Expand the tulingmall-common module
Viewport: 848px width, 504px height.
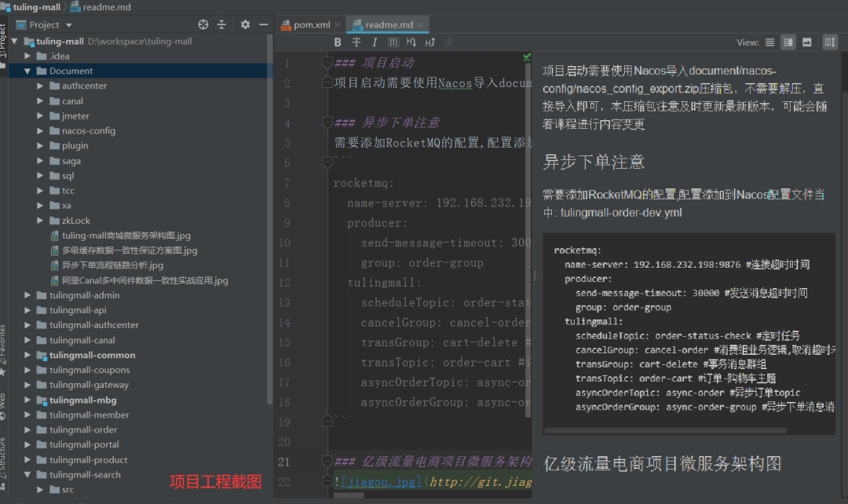(27, 355)
